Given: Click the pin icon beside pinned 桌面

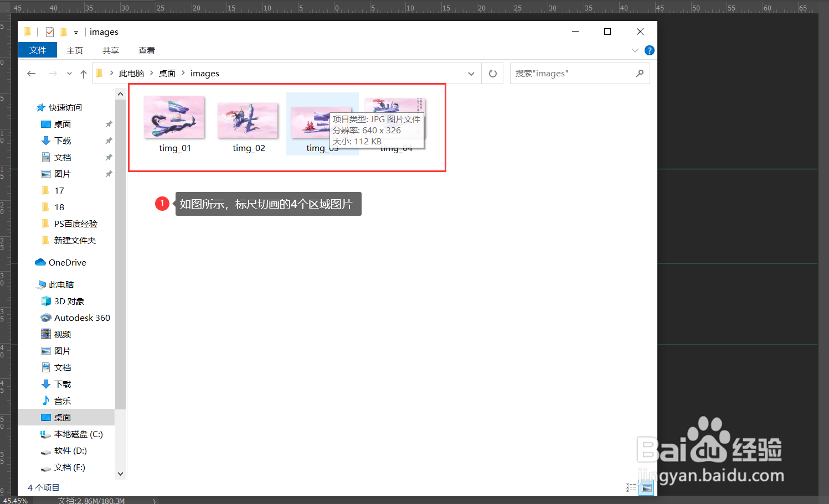Looking at the screenshot, I should coord(109,124).
